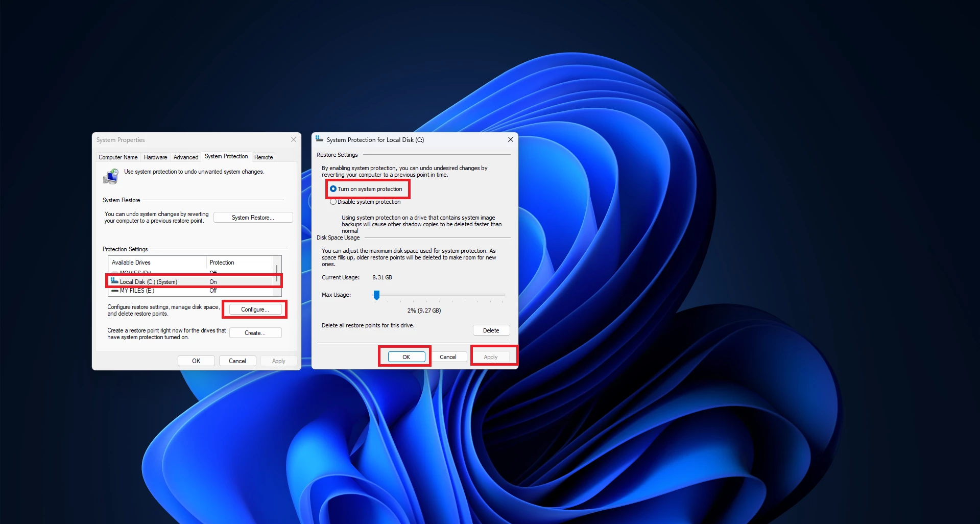Click Cancel in System Properties window
Image resolution: width=980 pixels, height=524 pixels.
237,361
